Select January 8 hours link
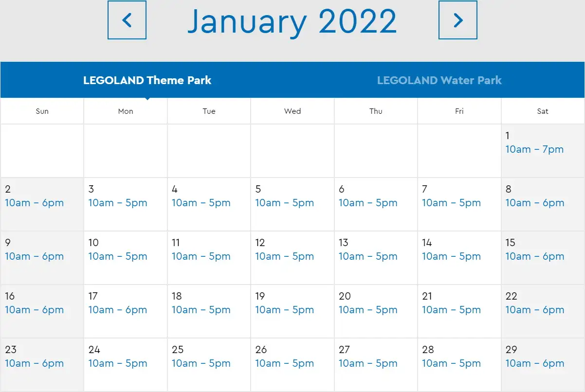This screenshot has height=392, width=585. pyautogui.click(x=534, y=203)
